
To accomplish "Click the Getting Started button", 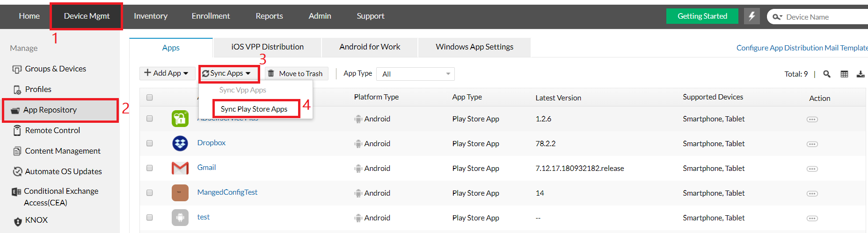I will pos(702,16).
